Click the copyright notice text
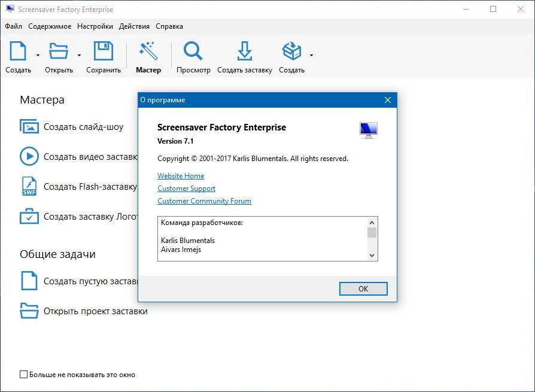535x392 pixels. (253, 159)
